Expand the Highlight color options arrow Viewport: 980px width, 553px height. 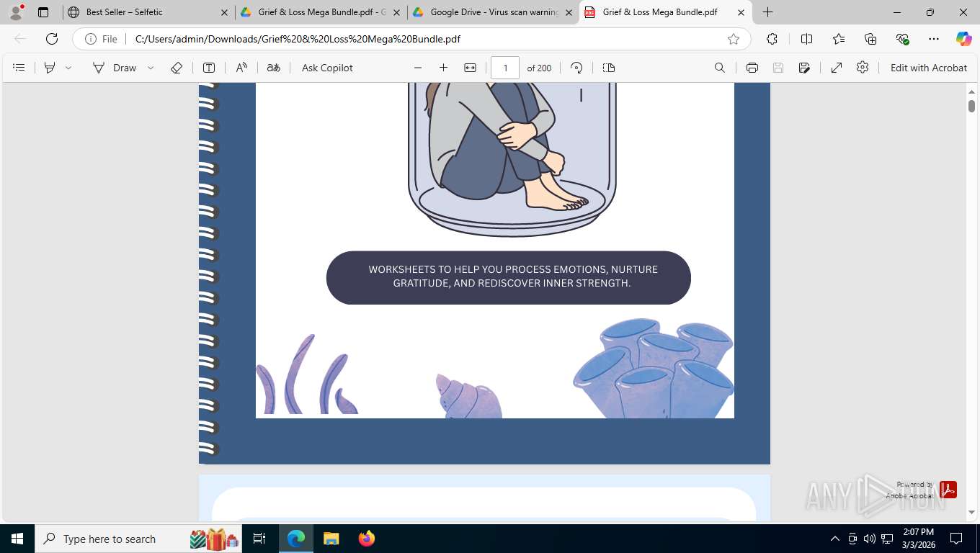coord(68,68)
